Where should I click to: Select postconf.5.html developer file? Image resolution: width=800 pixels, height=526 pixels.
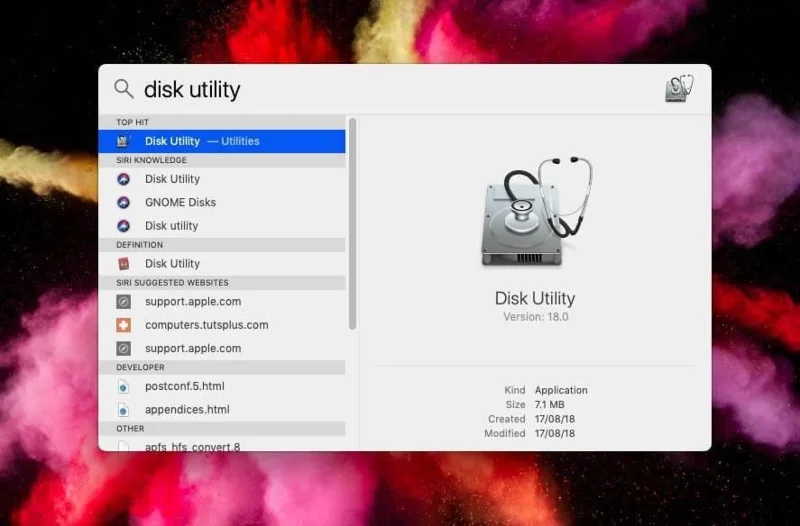(222, 386)
